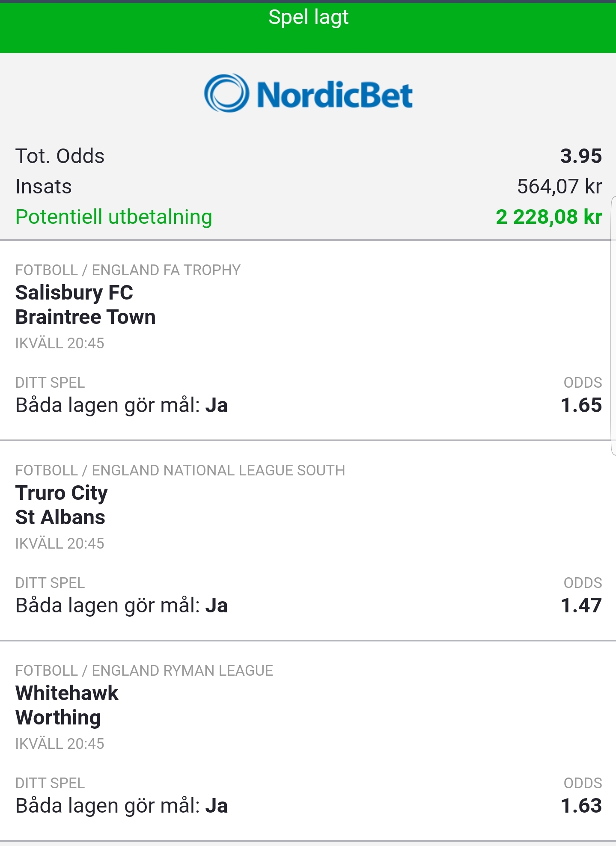Select Braintree Town team name
This screenshot has height=846, width=616.
tap(85, 317)
